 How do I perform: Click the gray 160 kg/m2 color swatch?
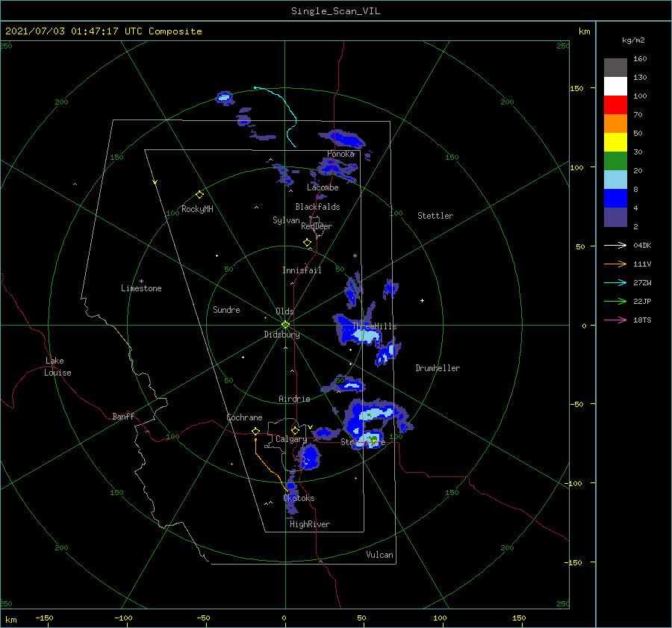coord(615,67)
